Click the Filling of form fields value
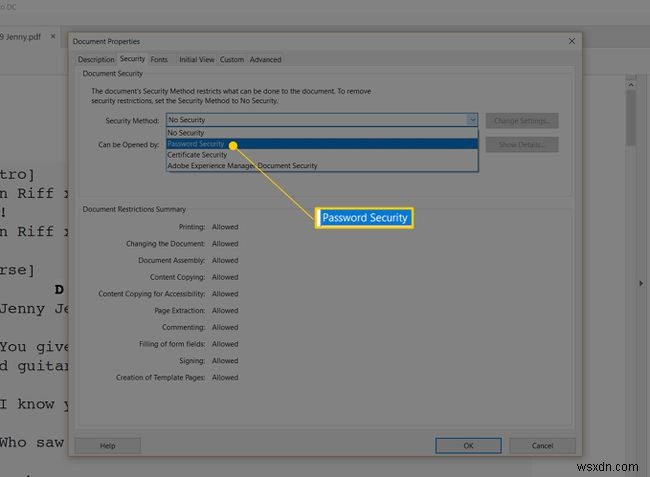This screenshot has width=650, height=477. tap(225, 344)
